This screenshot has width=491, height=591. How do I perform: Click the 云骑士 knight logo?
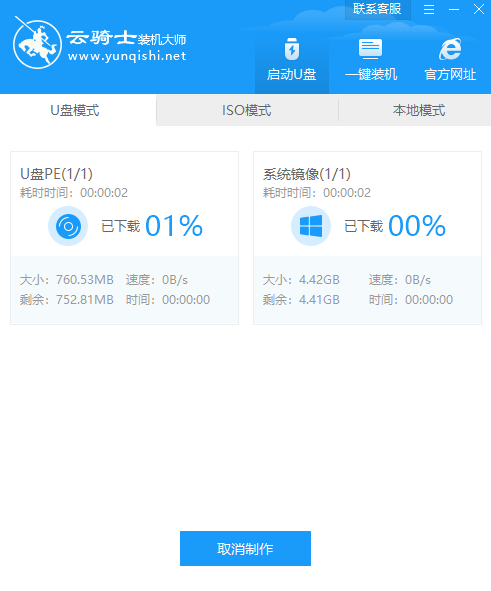(x=37, y=44)
